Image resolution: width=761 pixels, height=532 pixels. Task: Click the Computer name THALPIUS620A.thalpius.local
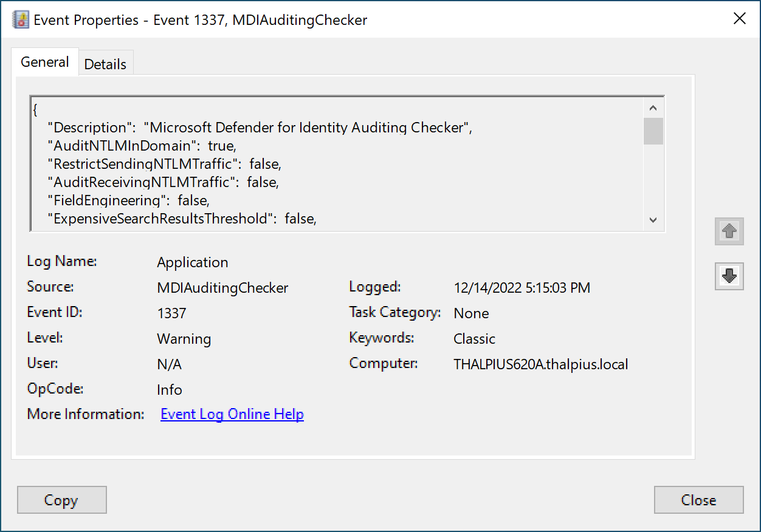pos(540,364)
